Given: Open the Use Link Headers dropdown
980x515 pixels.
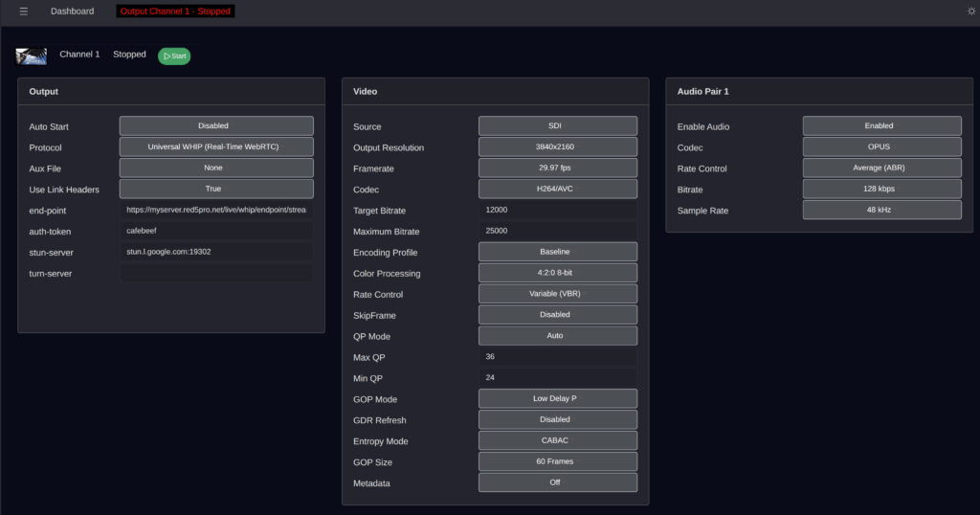Looking at the screenshot, I should 216,189.
